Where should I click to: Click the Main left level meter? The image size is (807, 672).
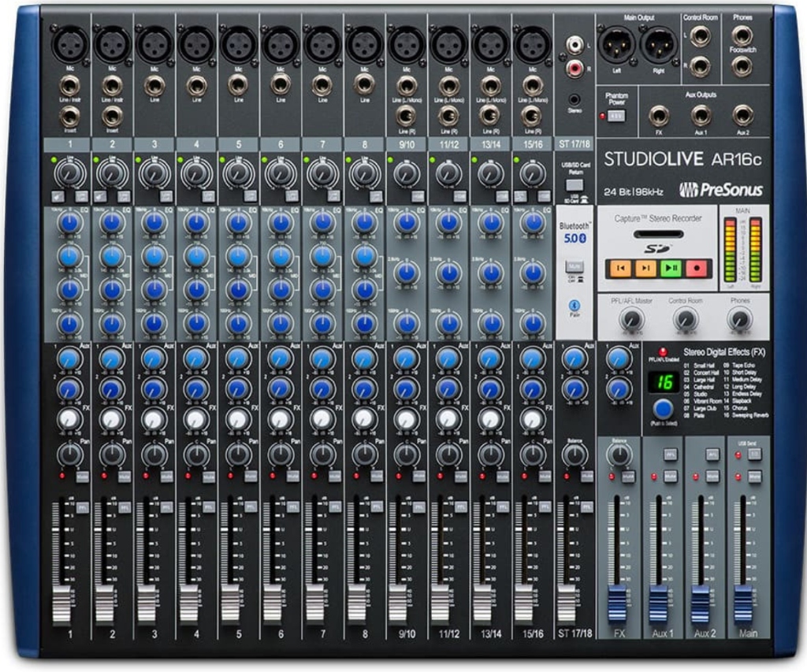coord(730,250)
